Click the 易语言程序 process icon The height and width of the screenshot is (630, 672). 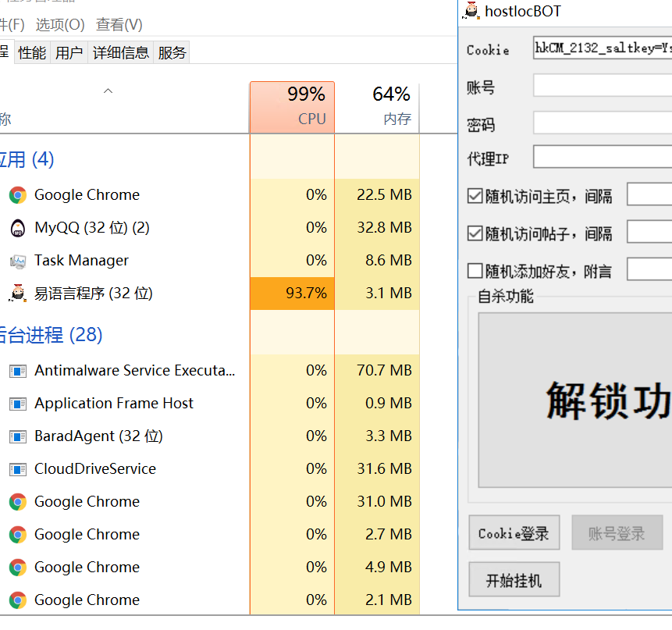pyautogui.click(x=17, y=294)
